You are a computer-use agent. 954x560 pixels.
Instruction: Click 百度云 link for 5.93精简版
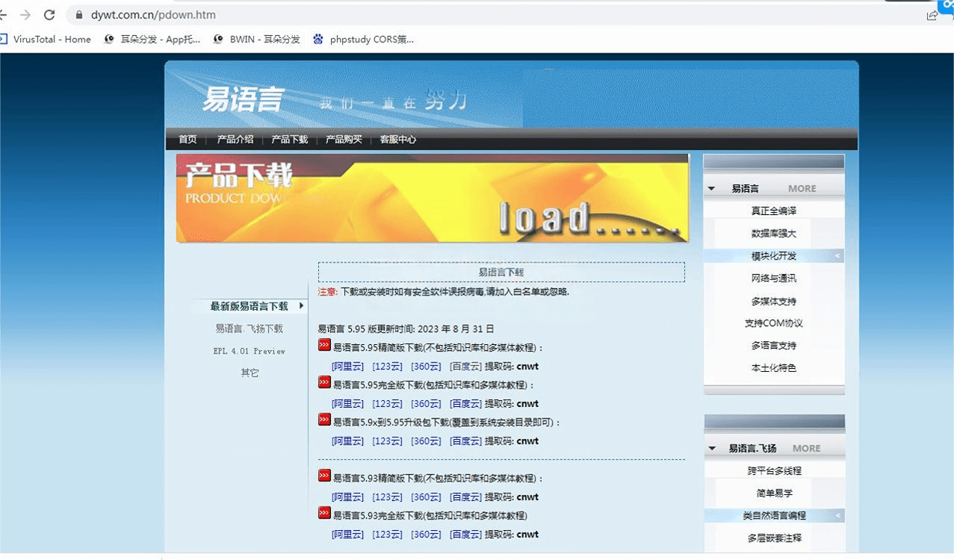[465, 497]
